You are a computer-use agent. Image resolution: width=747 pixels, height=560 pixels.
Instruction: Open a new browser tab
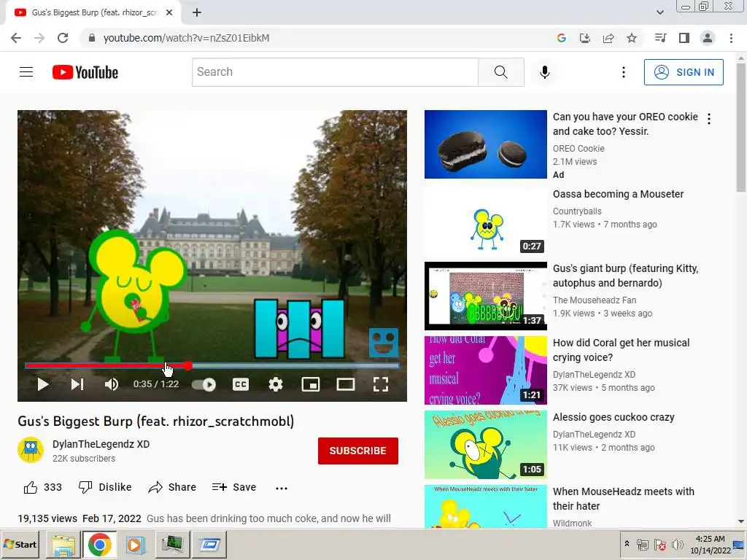197,13
